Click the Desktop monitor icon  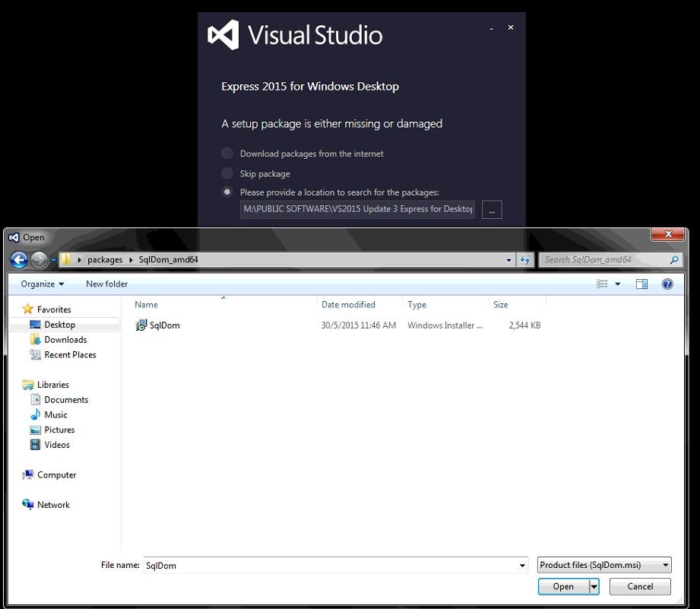coord(35,324)
